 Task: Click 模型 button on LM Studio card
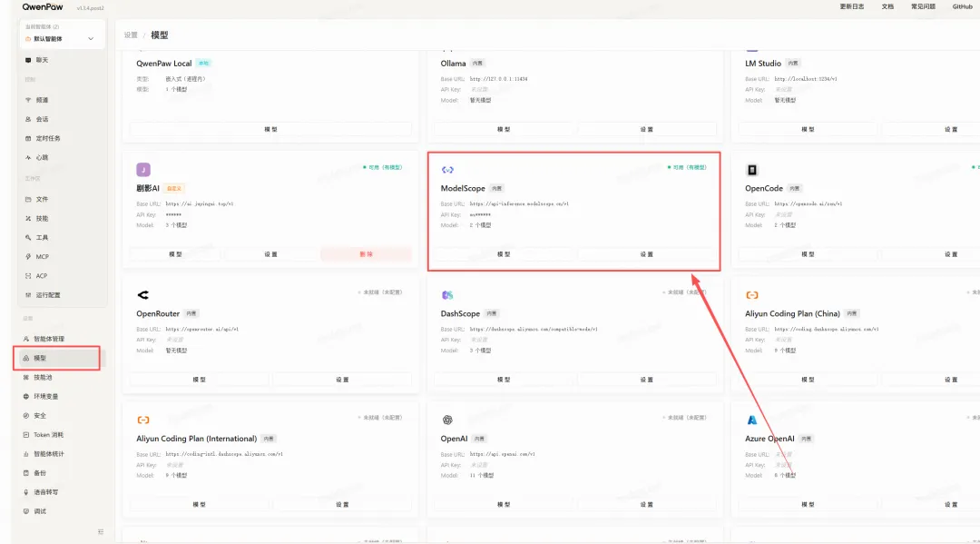pyautogui.click(x=808, y=130)
